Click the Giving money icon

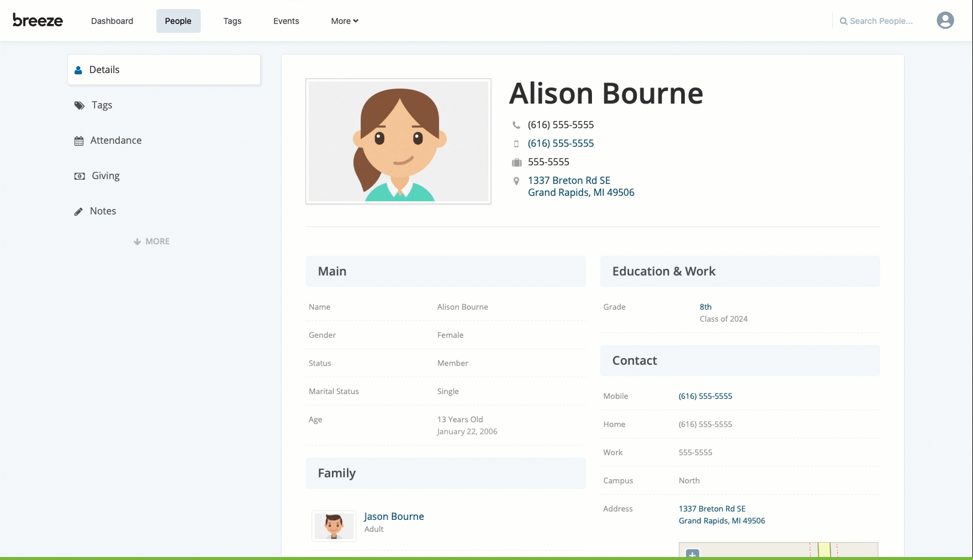(79, 176)
